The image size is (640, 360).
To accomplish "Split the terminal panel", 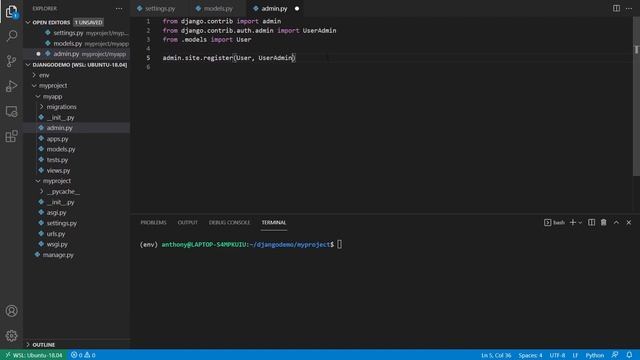I will click(x=591, y=222).
